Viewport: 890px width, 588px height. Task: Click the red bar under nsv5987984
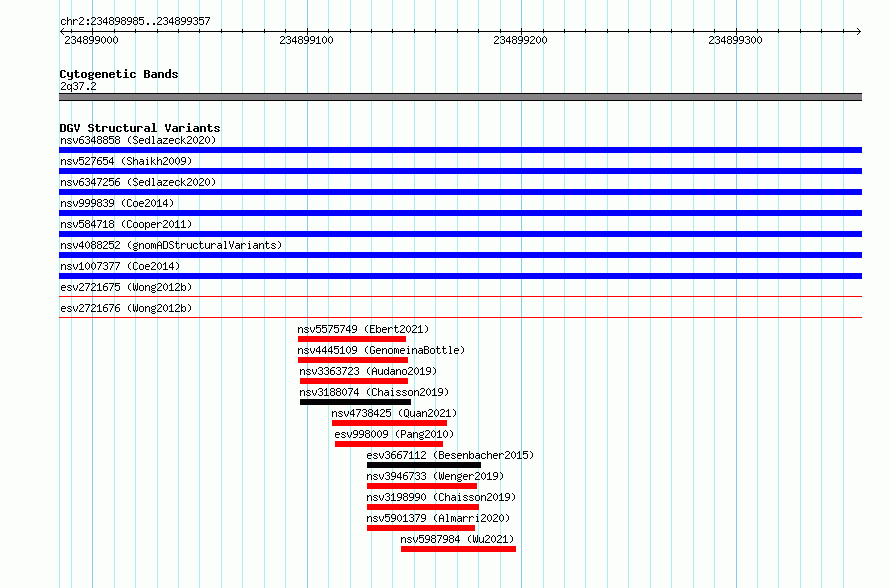(459, 549)
